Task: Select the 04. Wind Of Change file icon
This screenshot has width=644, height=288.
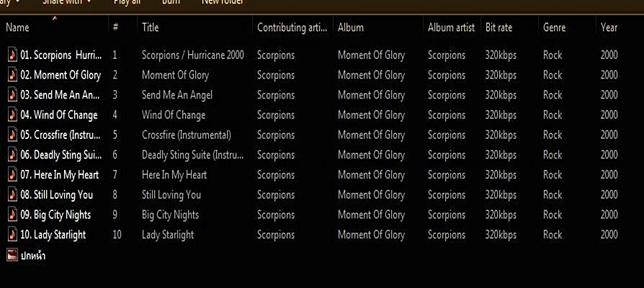Action: [x=12, y=114]
